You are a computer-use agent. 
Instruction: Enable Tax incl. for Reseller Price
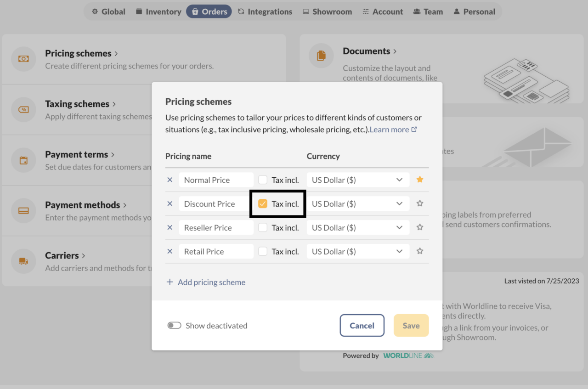point(263,228)
